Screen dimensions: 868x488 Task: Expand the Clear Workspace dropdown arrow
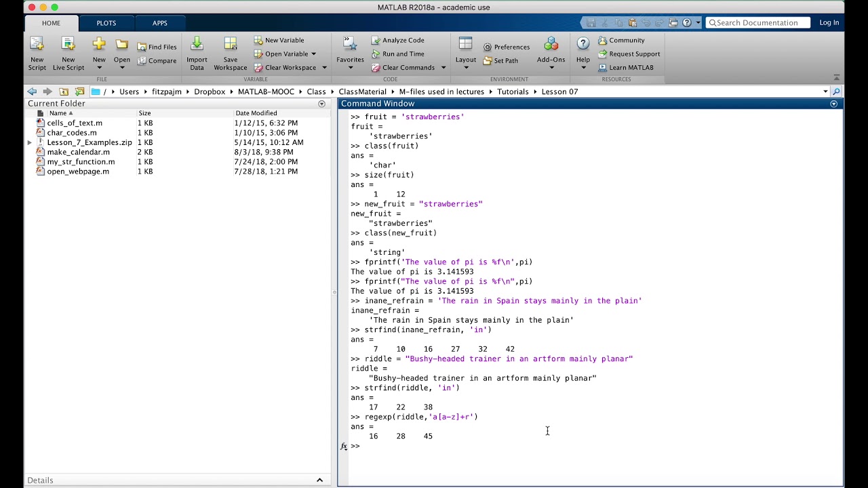(x=324, y=67)
